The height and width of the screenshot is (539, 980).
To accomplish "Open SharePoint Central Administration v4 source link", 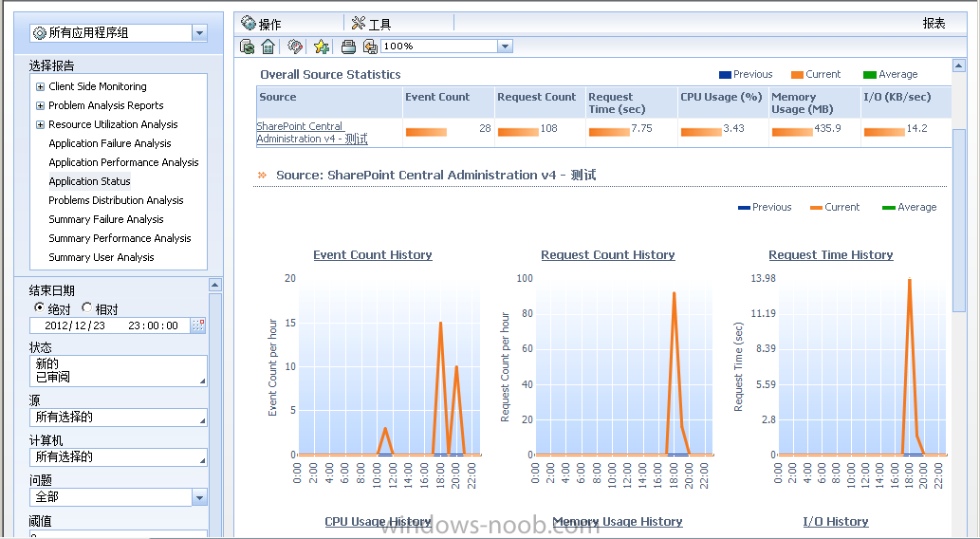I will coord(312,133).
